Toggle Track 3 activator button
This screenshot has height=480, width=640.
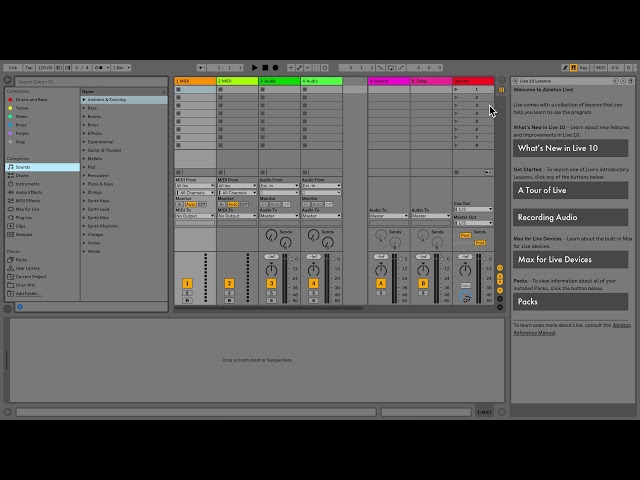click(271, 283)
